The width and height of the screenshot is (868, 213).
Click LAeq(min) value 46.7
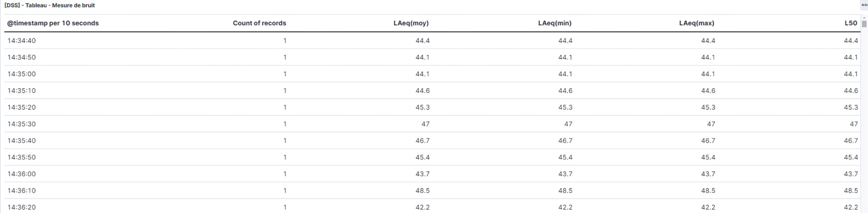click(565, 141)
